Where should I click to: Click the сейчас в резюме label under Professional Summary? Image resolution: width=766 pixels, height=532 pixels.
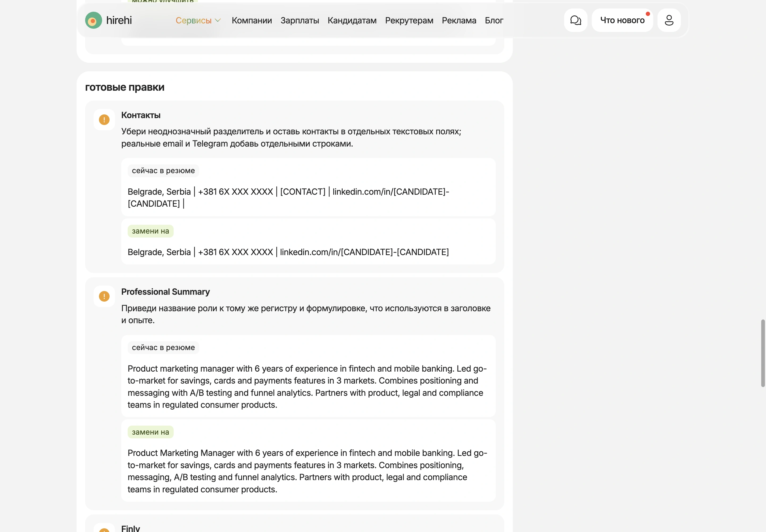pos(163,347)
